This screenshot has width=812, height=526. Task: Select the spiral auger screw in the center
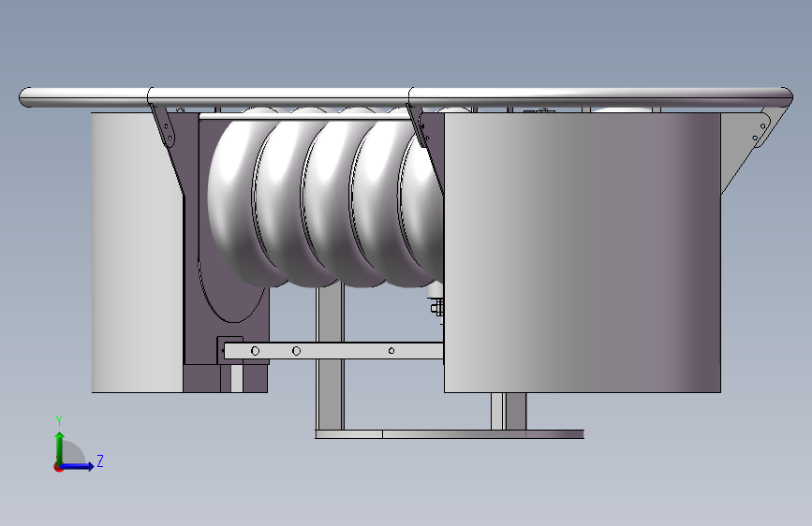coord(326,197)
